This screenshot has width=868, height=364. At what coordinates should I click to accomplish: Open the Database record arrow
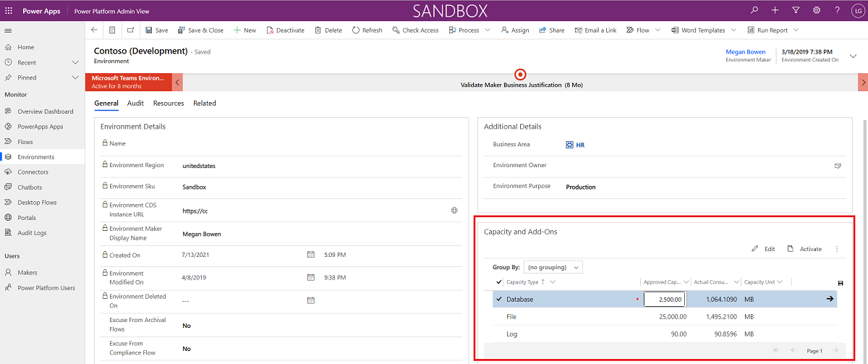point(830,299)
